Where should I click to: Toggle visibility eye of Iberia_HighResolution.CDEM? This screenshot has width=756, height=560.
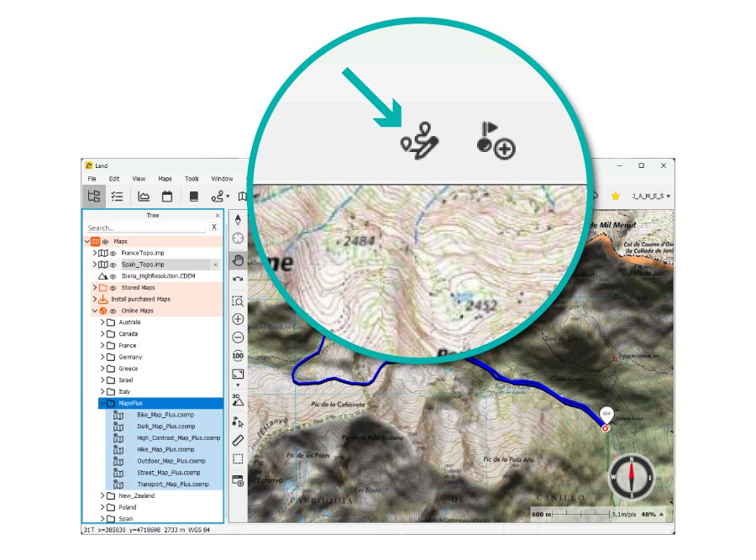(113, 276)
